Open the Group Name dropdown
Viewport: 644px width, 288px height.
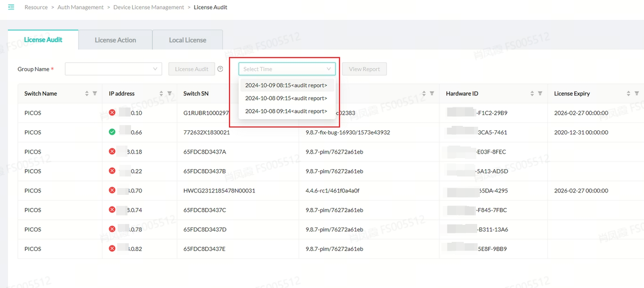point(113,69)
